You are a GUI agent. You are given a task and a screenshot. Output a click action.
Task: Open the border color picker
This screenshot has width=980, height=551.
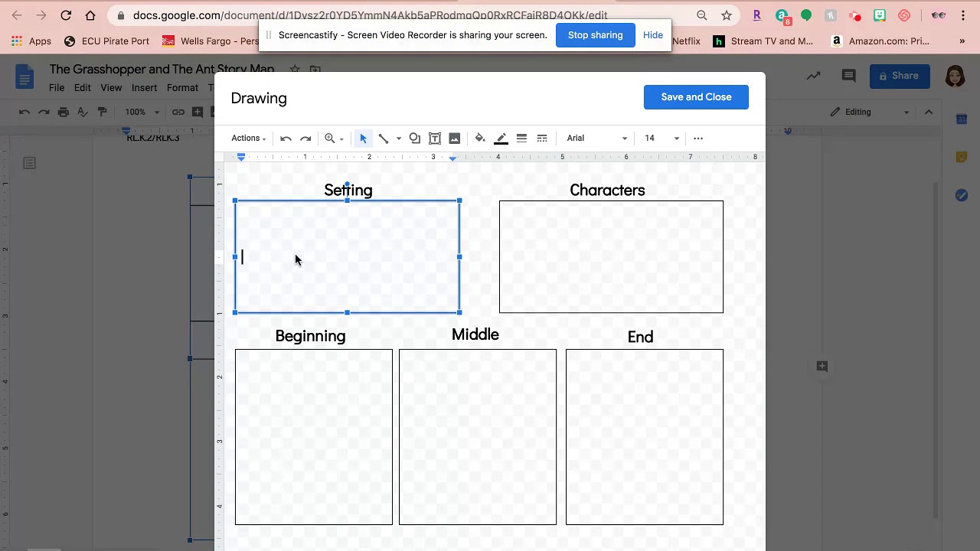click(501, 139)
